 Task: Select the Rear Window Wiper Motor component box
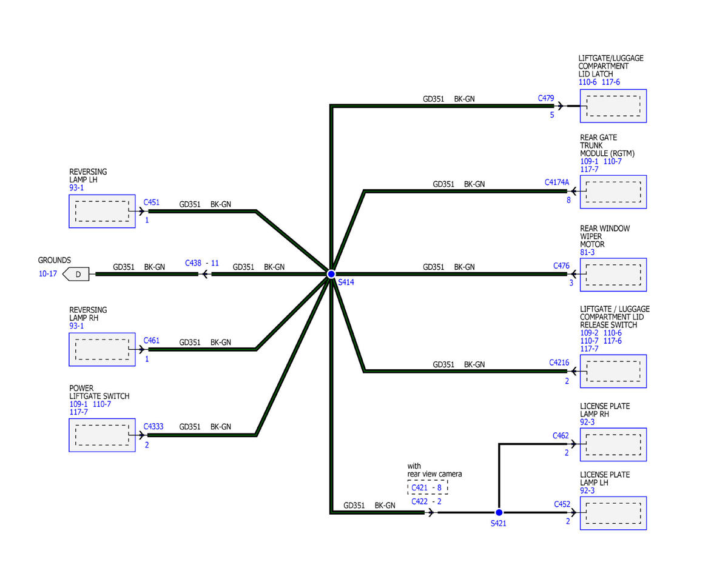[x=613, y=275]
